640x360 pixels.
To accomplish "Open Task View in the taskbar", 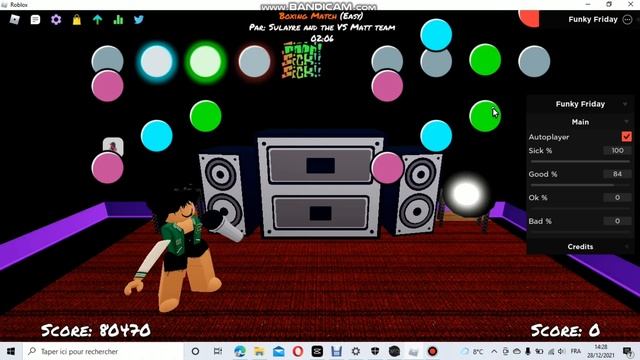I will tap(218, 351).
